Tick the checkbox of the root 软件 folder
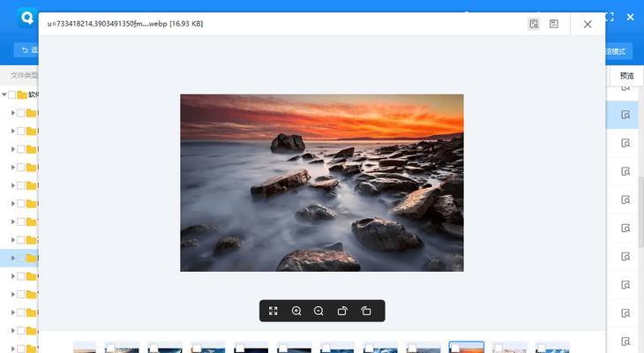Viewport: 644px width, 353px height. click(12, 95)
